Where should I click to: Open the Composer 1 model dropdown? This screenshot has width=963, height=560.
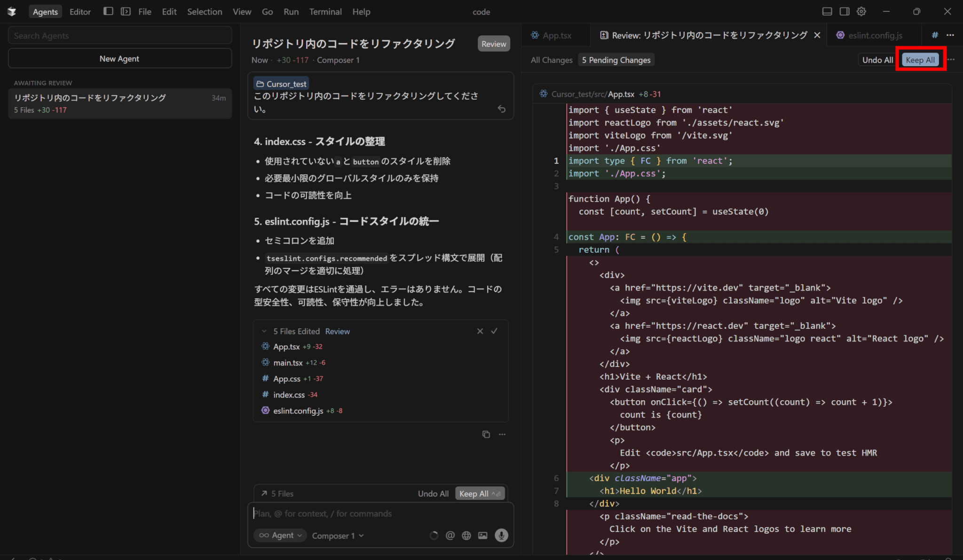click(338, 536)
